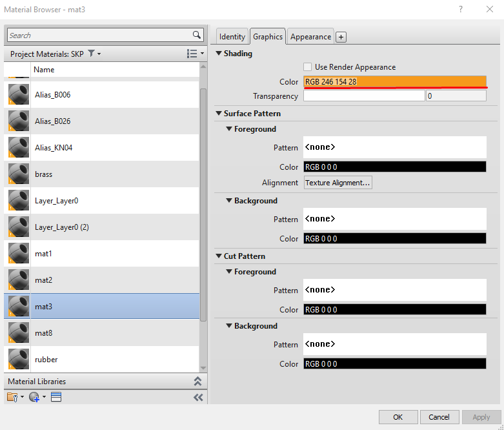The width and height of the screenshot is (504, 430).
Task: Select the Alias_KN04 material
Action: tap(101, 148)
